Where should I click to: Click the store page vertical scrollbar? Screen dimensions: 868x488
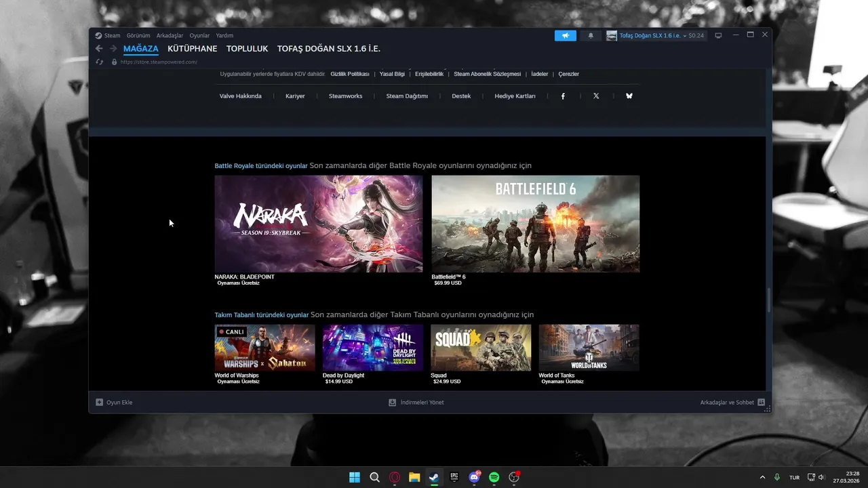pyautogui.click(x=768, y=300)
